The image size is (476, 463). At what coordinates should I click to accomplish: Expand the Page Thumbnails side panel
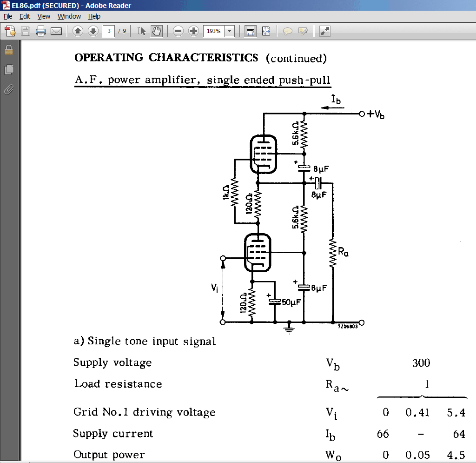[9, 70]
